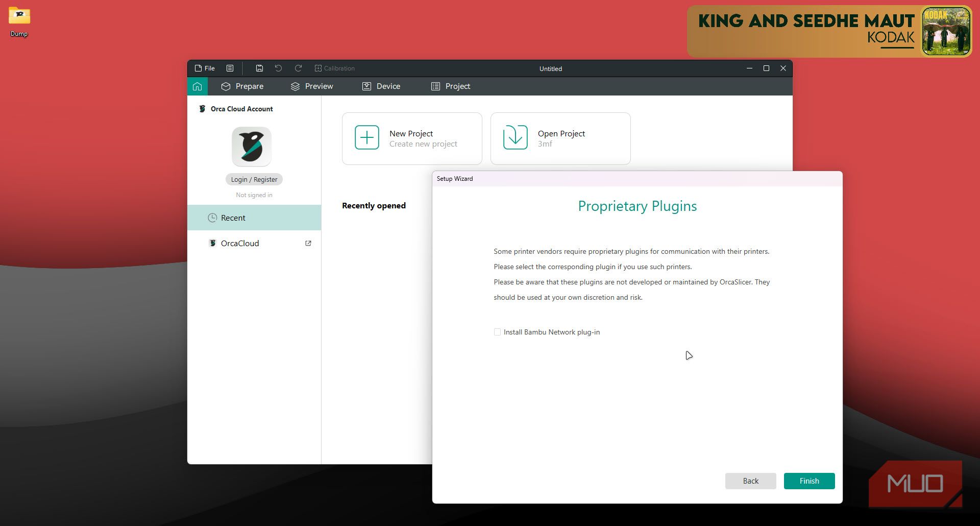Switch to the Prepare tab
The height and width of the screenshot is (526, 980).
pyautogui.click(x=242, y=86)
